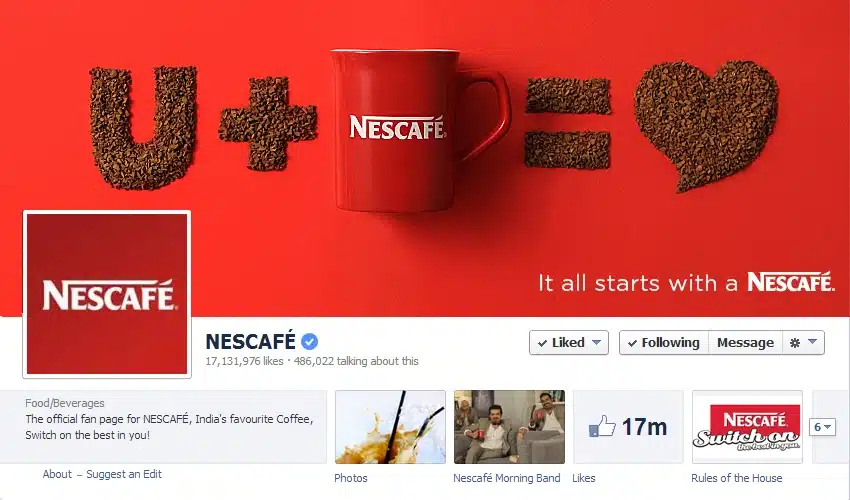The width and height of the screenshot is (850, 500).
Task: Click the blue verified badge beside NESCAFÉ
Action: (310, 342)
